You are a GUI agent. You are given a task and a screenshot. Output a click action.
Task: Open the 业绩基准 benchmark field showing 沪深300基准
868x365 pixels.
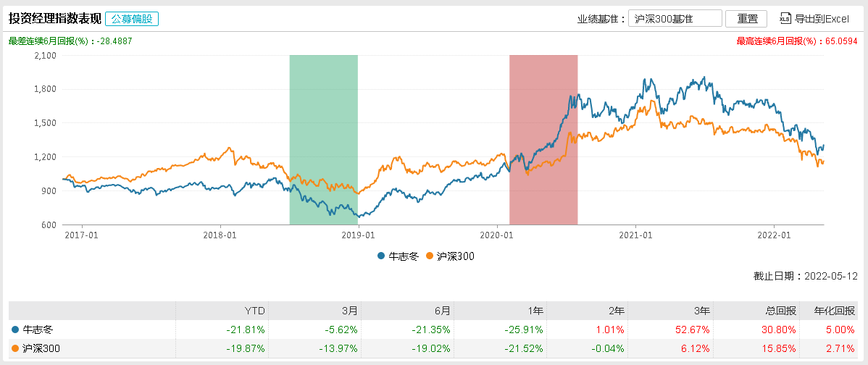pos(675,19)
